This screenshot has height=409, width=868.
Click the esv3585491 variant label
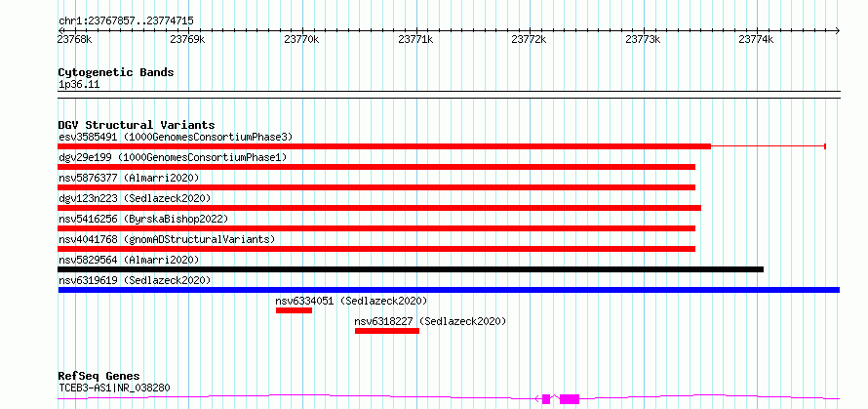[x=176, y=137]
